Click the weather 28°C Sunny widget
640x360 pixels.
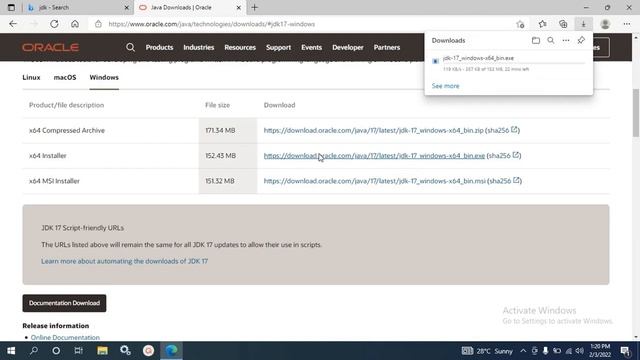pos(487,351)
